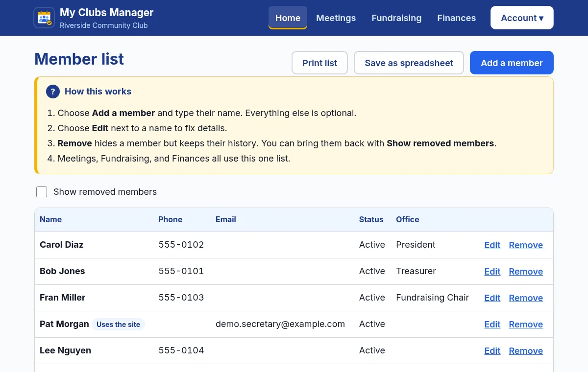This screenshot has width=588, height=372.
Task: Click the Add a member button
Action: (x=512, y=63)
